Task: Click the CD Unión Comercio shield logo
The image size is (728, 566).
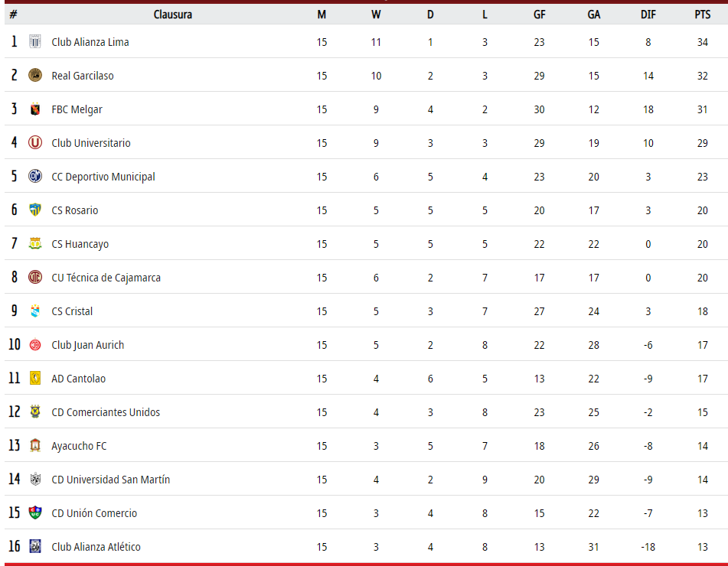Action: click(x=34, y=512)
